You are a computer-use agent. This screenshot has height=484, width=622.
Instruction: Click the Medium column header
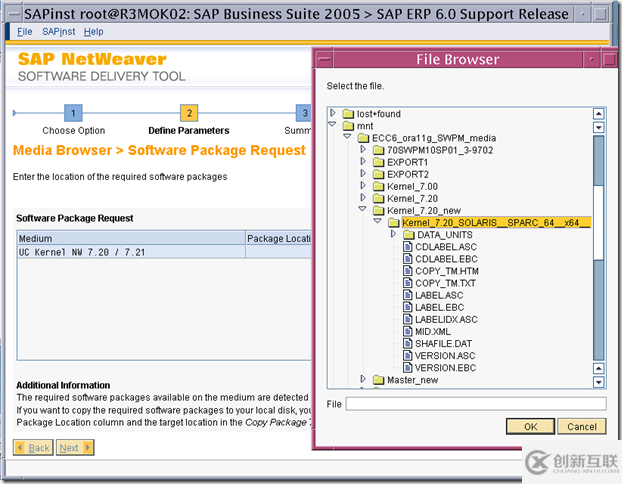131,238
